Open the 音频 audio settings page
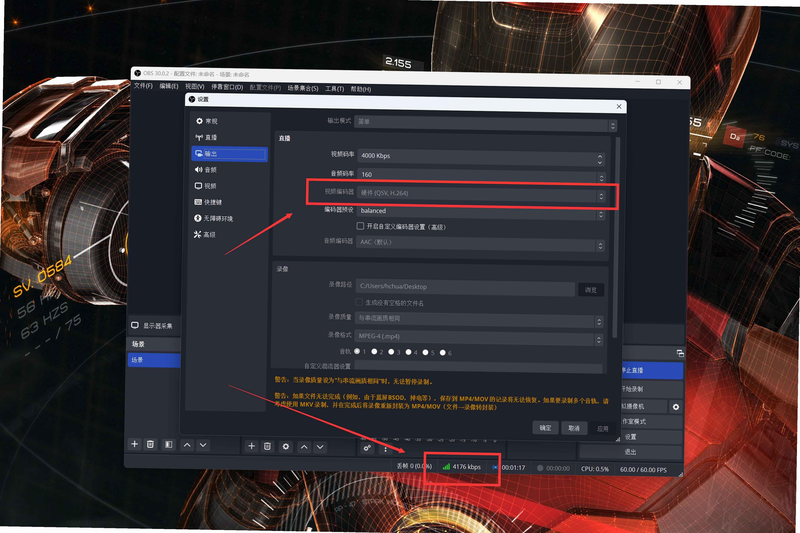Screen dimensions: 800x533 tap(206, 169)
